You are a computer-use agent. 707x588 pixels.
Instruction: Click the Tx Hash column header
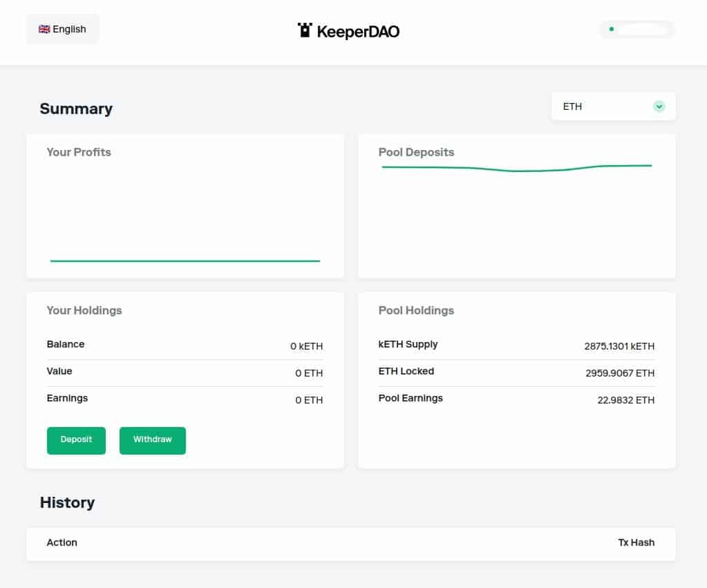(636, 543)
